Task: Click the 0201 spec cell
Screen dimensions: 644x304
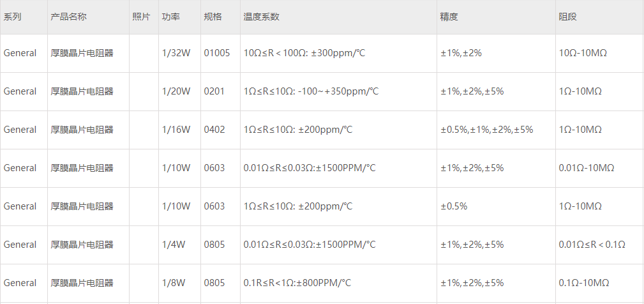Action: tap(214, 91)
